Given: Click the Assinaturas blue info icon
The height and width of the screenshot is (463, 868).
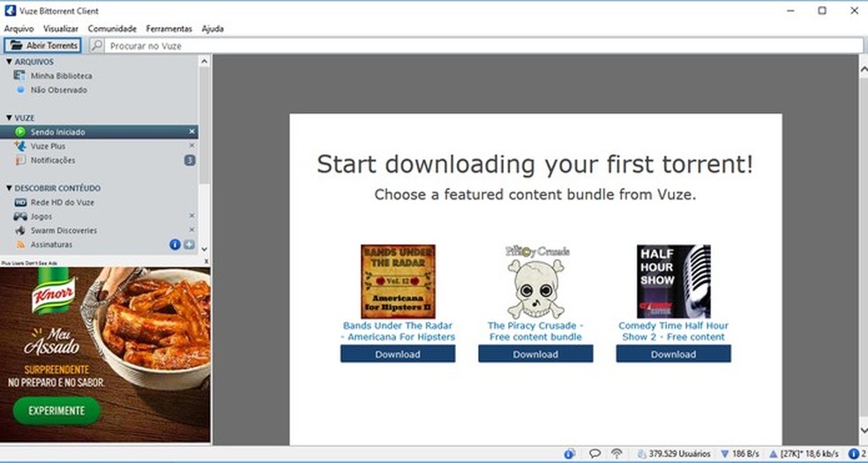Looking at the screenshot, I should coord(175,244).
